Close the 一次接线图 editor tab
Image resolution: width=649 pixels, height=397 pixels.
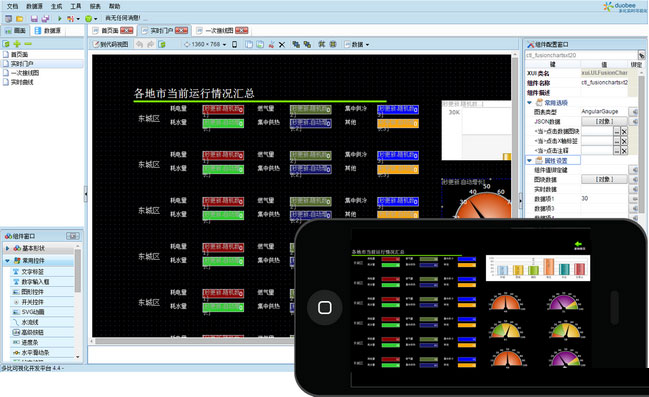click(242, 31)
